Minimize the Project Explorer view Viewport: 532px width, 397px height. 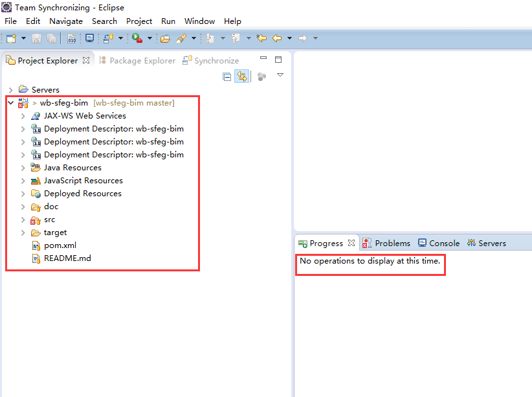(263, 58)
